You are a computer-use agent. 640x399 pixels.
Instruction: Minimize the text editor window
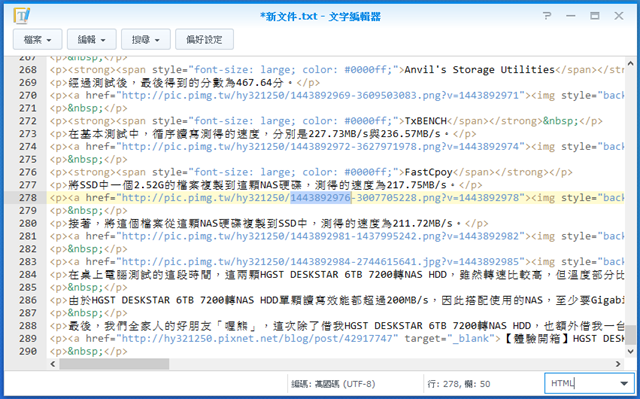point(571,16)
